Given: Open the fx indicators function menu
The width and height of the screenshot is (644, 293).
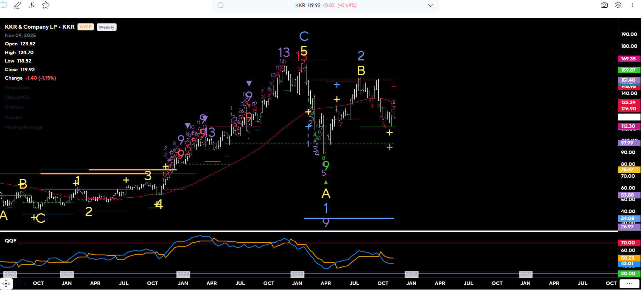Looking at the screenshot, I should (32, 5).
